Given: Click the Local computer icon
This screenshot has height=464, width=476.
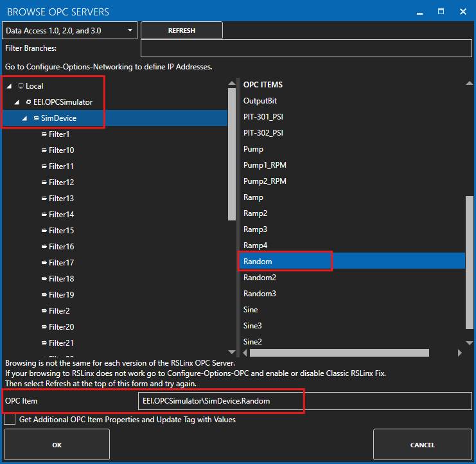Looking at the screenshot, I should pyautogui.click(x=21, y=86).
